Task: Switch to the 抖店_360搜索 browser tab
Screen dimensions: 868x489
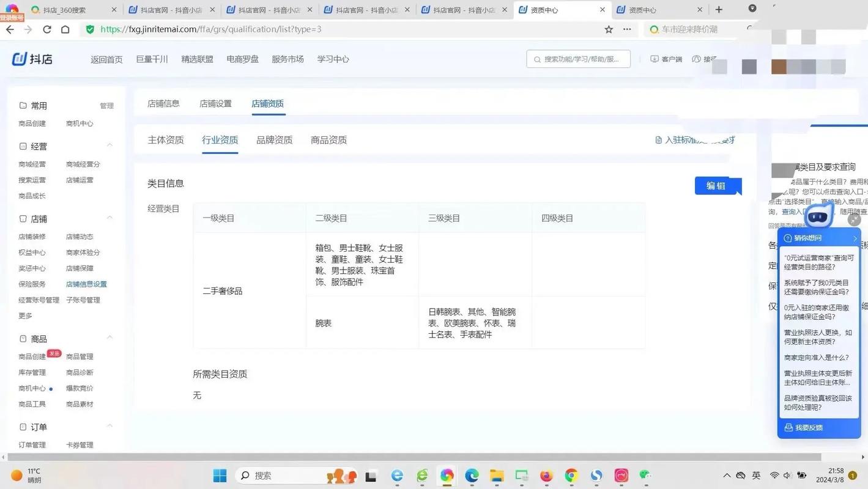Action: pos(72,10)
